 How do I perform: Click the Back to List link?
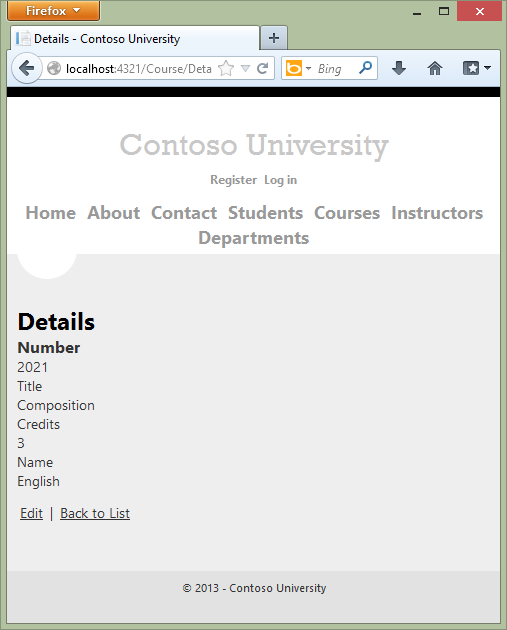coord(95,513)
